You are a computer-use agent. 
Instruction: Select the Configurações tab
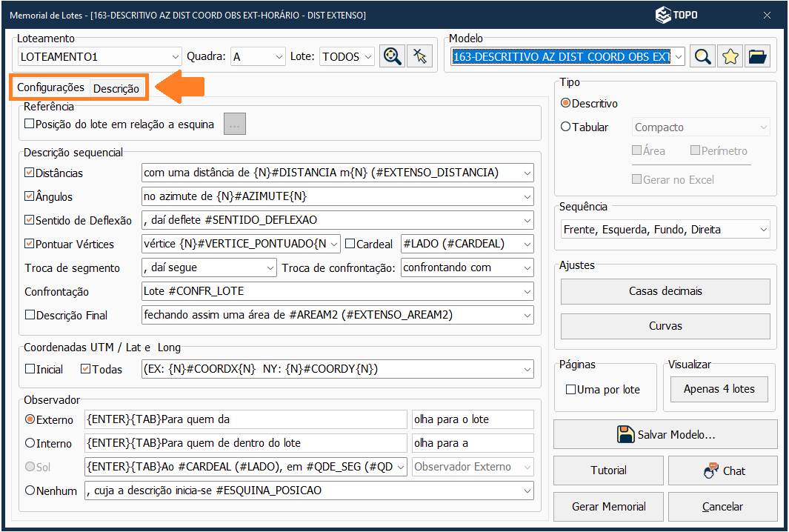tap(50, 87)
